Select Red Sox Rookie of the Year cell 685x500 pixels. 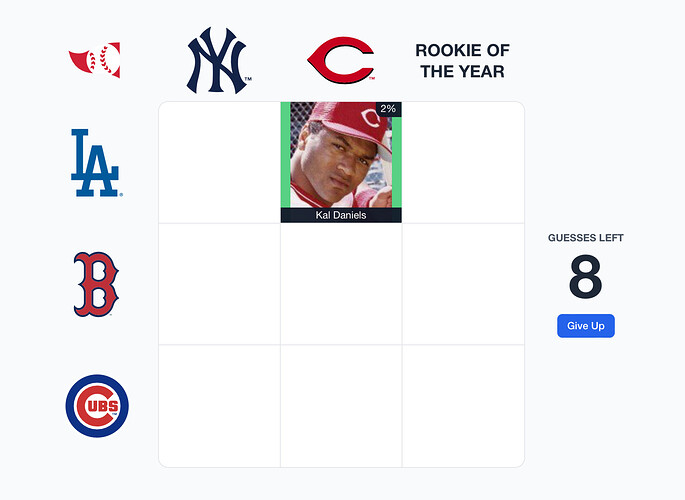tap(463, 284)
